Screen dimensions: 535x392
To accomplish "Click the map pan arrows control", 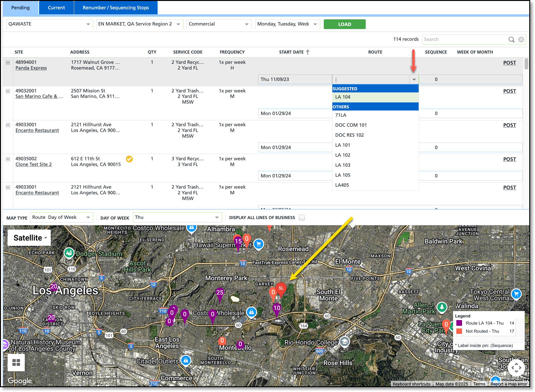I will [516, 367].
